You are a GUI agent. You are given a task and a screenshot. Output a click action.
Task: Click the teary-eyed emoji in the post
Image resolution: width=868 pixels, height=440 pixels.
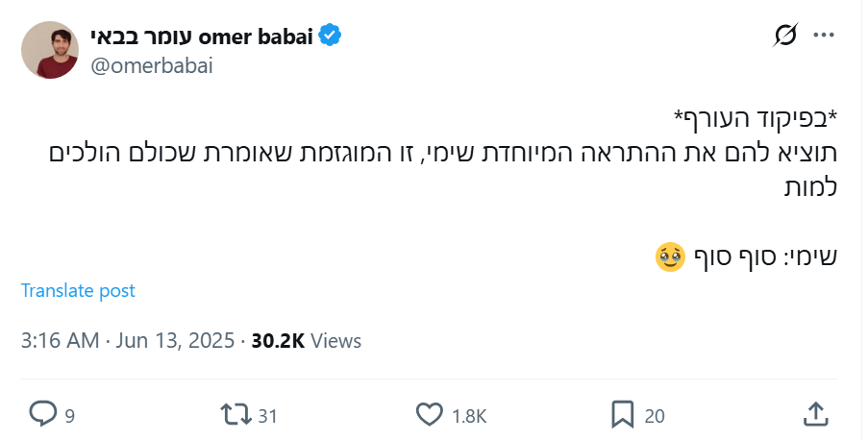click(x=669, y=256)
